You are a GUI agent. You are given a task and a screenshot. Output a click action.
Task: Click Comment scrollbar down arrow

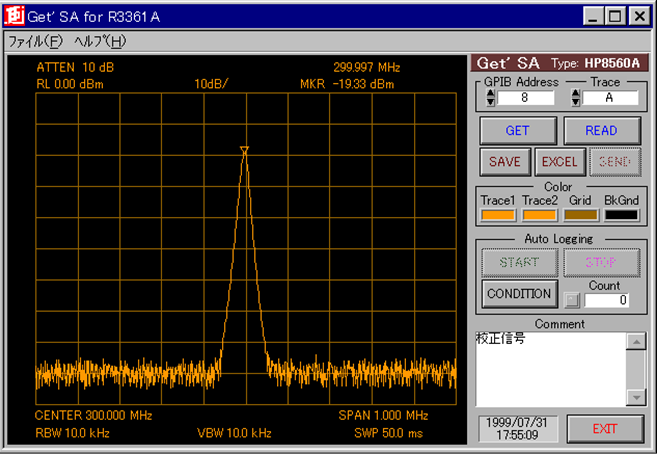pyautogui.click(x=636, y=397)
